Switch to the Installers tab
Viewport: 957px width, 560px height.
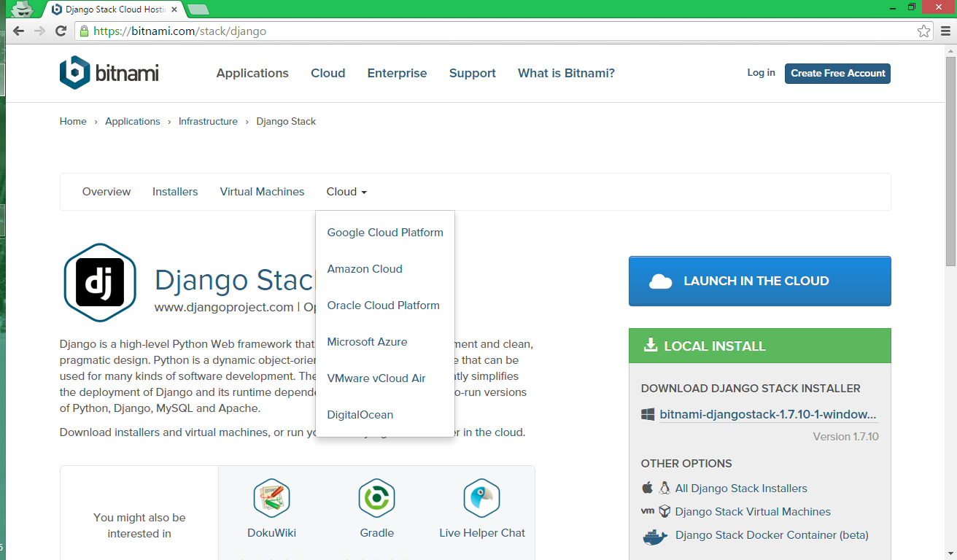175,192
